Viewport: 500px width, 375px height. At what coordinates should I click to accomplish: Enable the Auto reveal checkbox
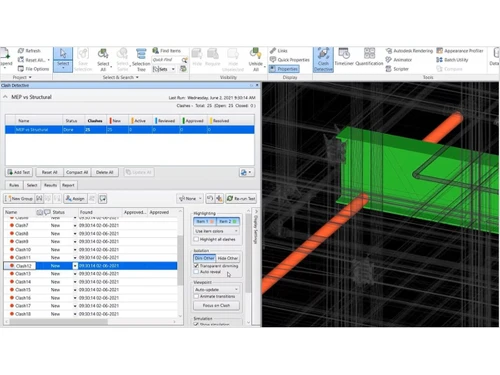click(x=196, y=272)
